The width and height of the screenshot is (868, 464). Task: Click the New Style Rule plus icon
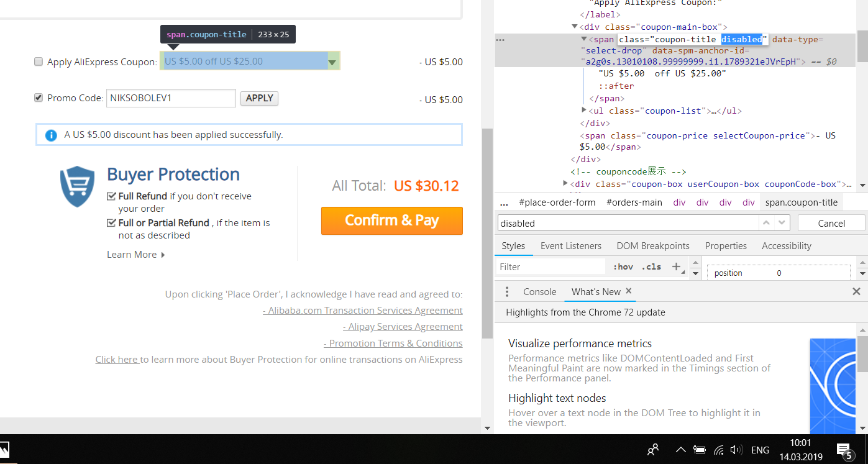tap(676, 267)
